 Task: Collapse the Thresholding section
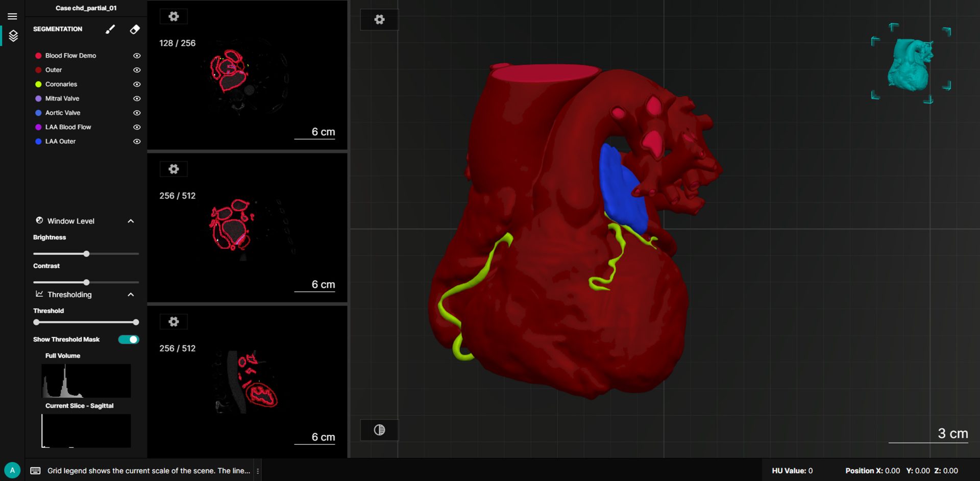tap(131, 295)
